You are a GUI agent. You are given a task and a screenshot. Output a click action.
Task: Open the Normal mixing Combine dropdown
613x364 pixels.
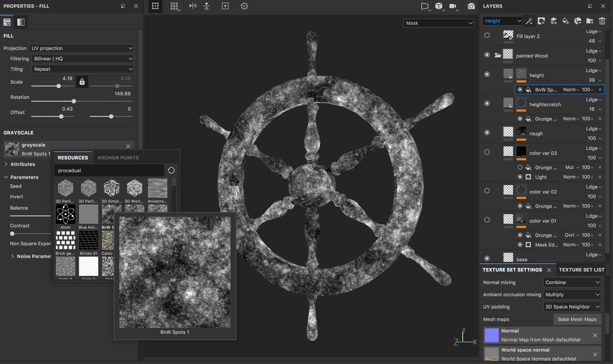click(x=572, y=282)
